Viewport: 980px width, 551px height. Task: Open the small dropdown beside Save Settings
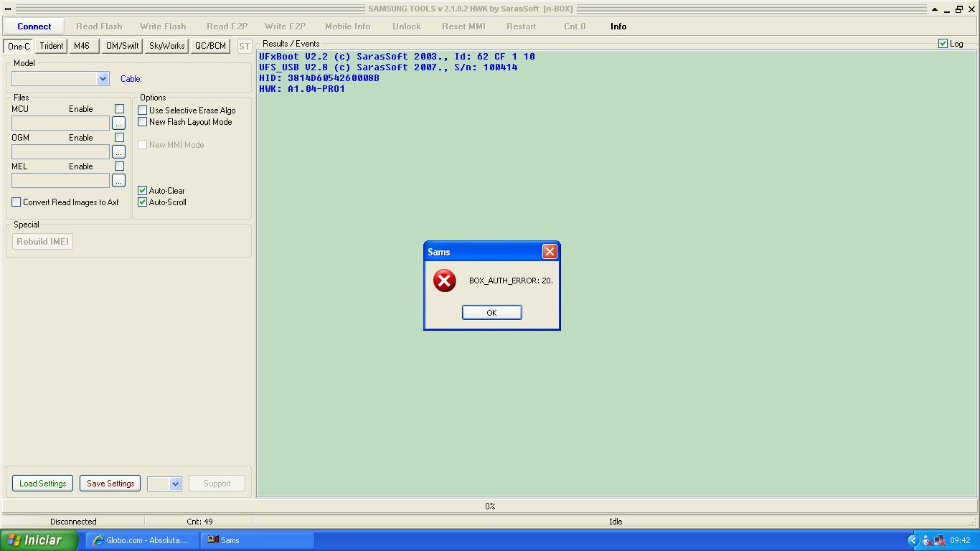pyautogui.click(x=175, y=484)
